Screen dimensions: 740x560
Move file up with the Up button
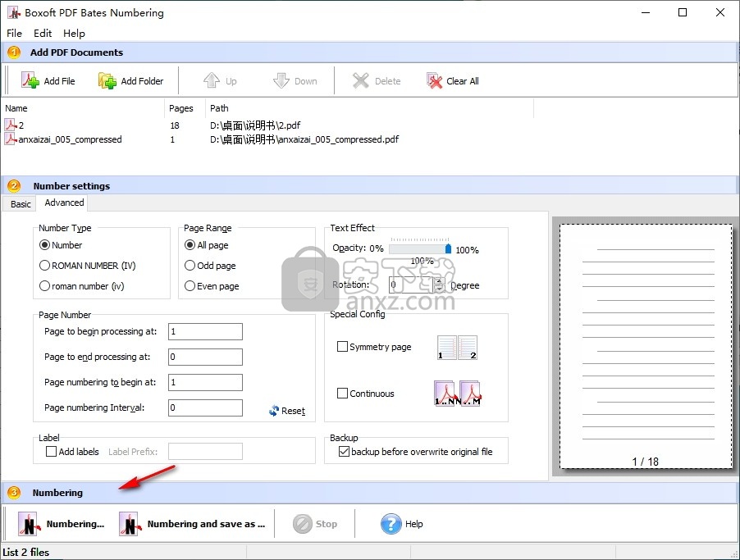click(220, 80)
